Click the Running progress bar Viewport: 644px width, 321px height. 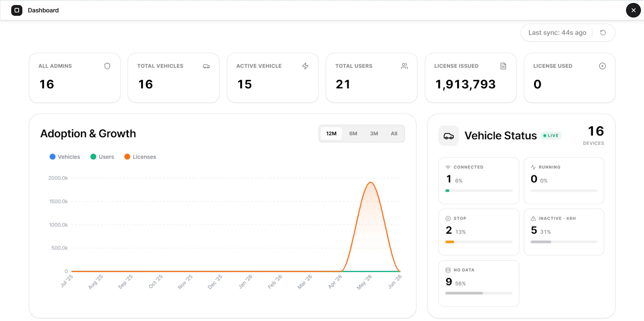point(564,191)
